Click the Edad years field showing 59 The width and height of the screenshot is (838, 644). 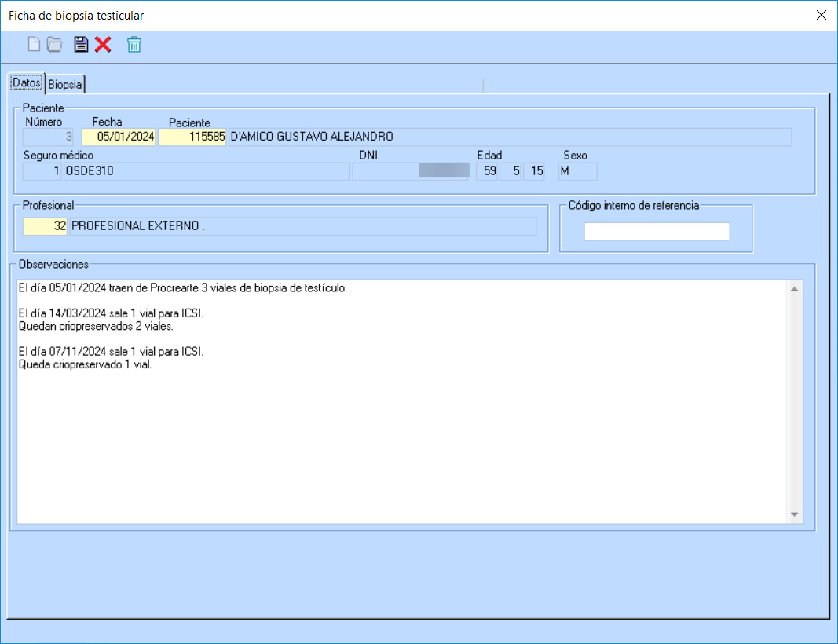487,171
